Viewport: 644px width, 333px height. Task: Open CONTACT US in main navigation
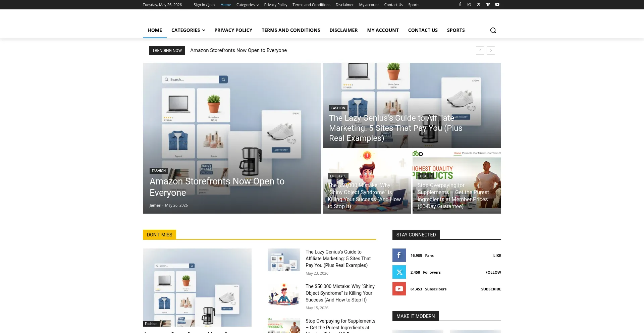pyautogui.click(x=423, y=30)
